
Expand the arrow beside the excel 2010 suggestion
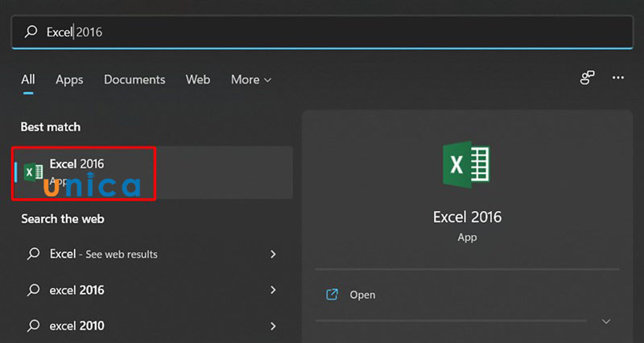point(273,326)
